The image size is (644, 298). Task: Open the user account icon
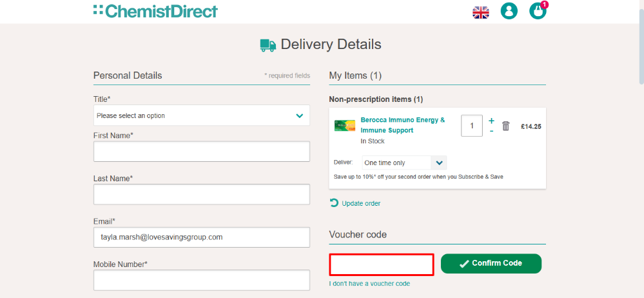[x=509, y=11]
